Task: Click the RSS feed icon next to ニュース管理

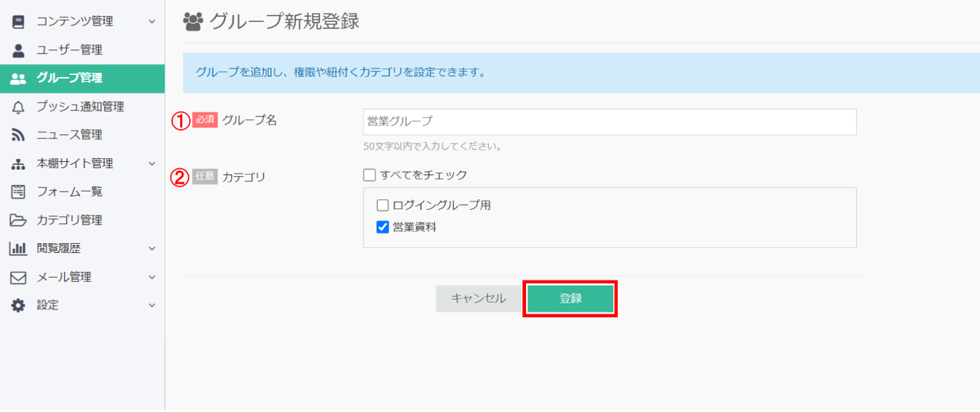Action: (18, 135)
